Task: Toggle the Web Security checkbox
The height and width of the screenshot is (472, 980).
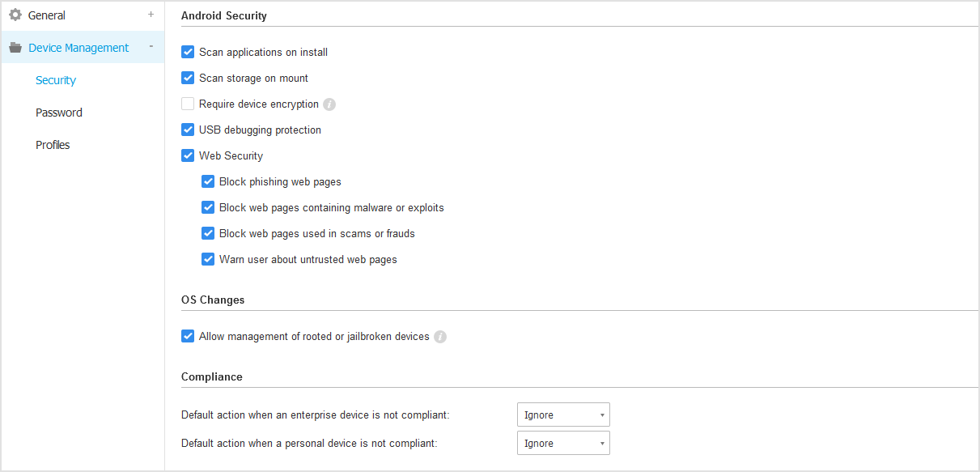Action: (188, 155)
